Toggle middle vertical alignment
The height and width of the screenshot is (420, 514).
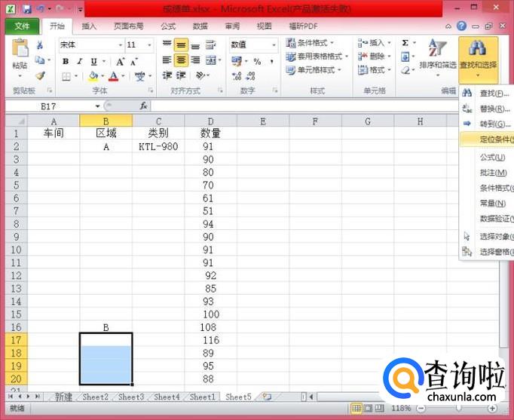pyautogui.click(x=181, y=45)
